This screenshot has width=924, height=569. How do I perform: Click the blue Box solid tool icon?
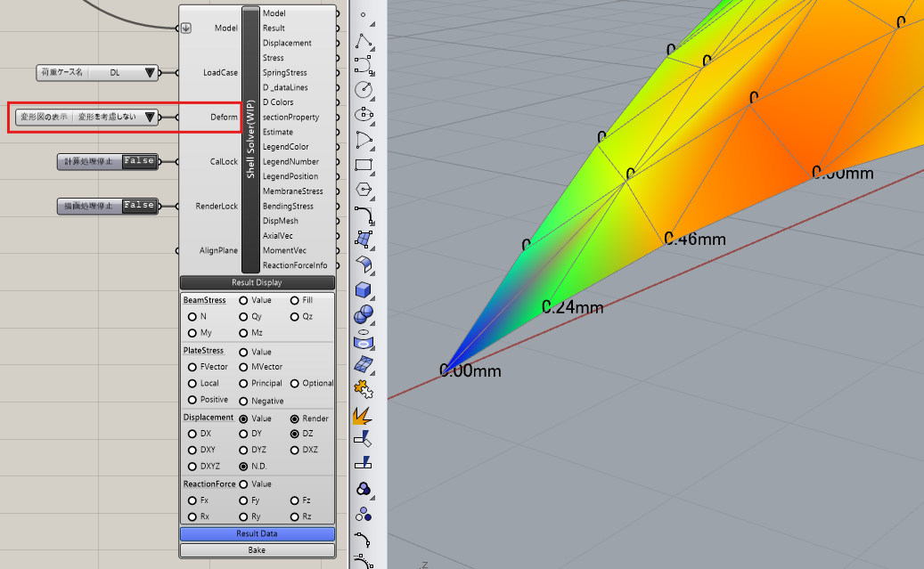(363, 290)
